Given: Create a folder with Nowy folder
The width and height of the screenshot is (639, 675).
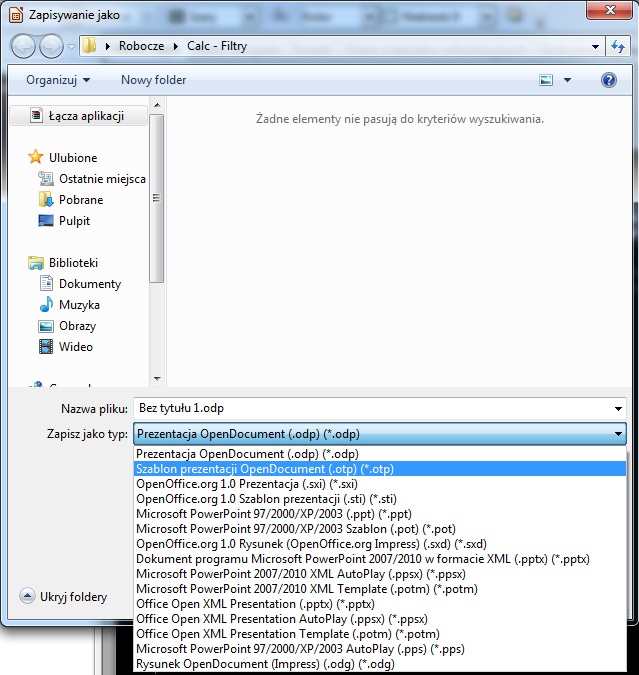Looking at the screenshot, I should point(154,80).
